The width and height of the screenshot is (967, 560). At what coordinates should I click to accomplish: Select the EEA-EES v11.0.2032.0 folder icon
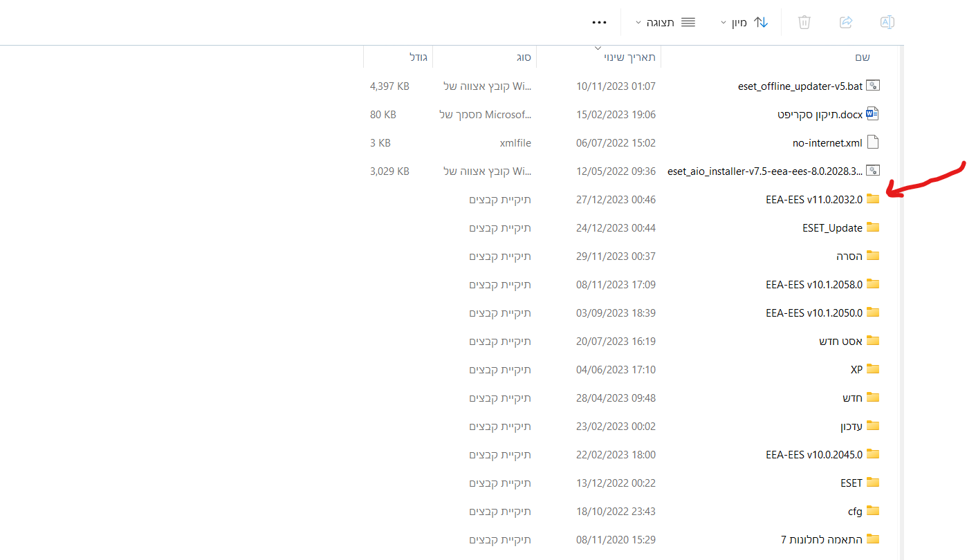(873, 199)
